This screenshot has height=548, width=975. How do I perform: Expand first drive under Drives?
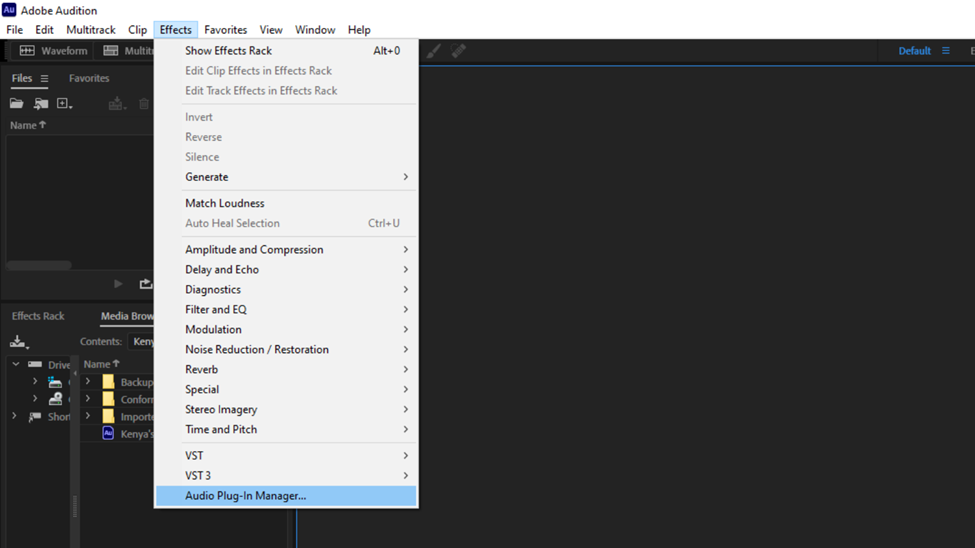click(35, 381)
